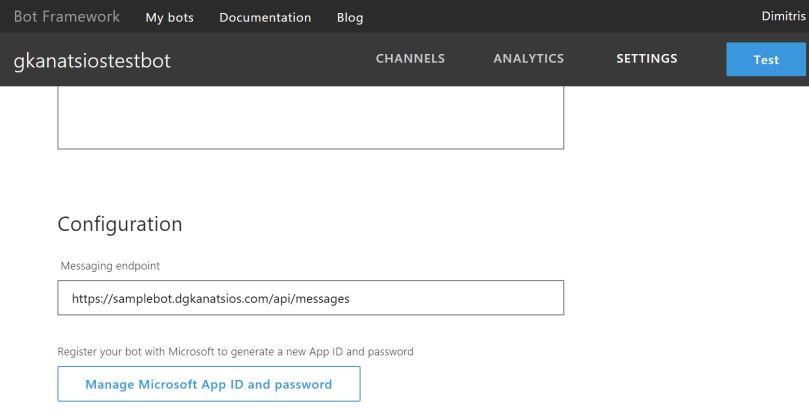The width and height of the screenshot is (809, 419).
Task: Click the Configuration section heading
Action: pyautogui.click(x=120, y=224)
